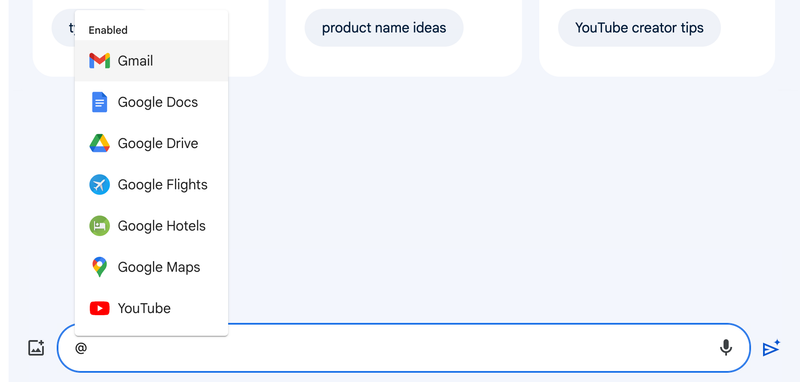Image resolution: width=800 pixels, height=382 pixels.
Task: Click the blue Google Docs icon
Action: [x=99, y=102]
